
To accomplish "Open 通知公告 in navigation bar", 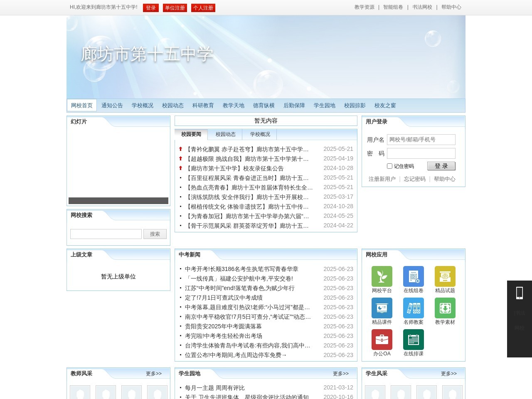I will pos(112,105).
